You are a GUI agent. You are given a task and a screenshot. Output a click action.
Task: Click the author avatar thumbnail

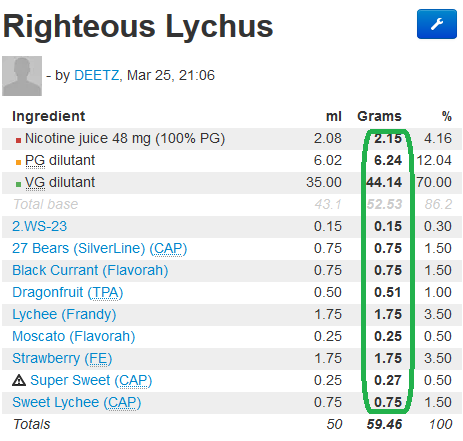22,76
